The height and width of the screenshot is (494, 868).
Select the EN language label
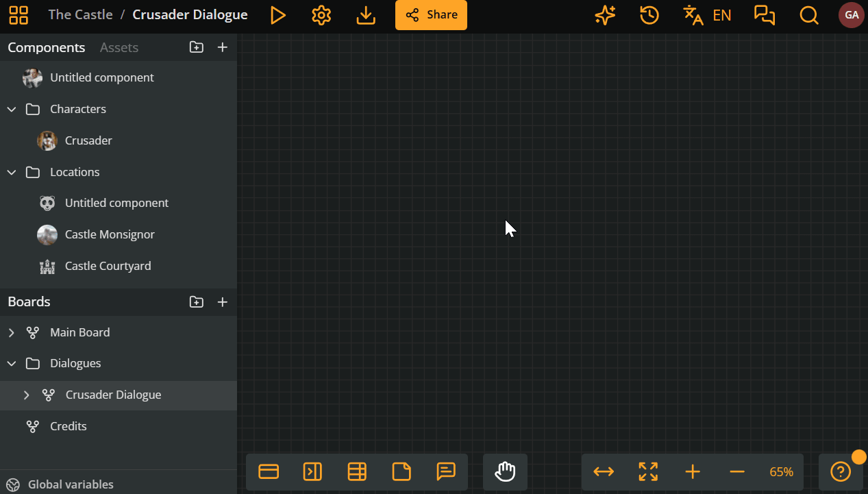point(722,15)
